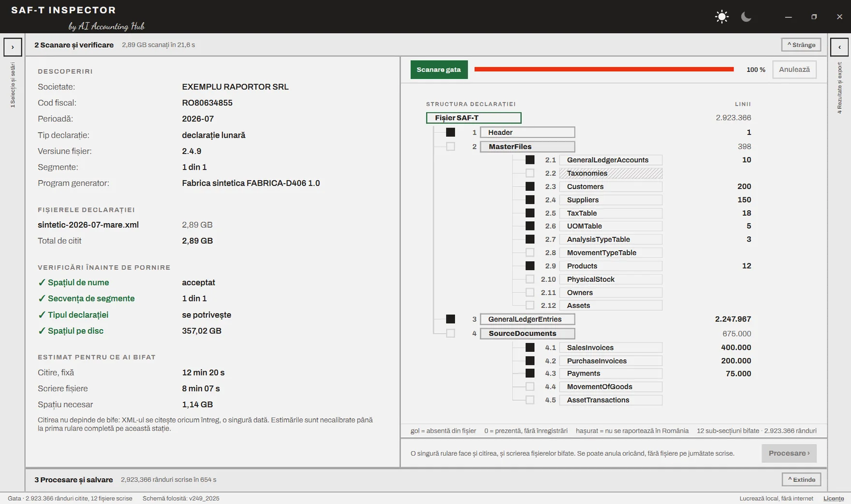851x504 pixels.
Task: Enable PhysicalStock checkbox
Action: click(530, 279)
